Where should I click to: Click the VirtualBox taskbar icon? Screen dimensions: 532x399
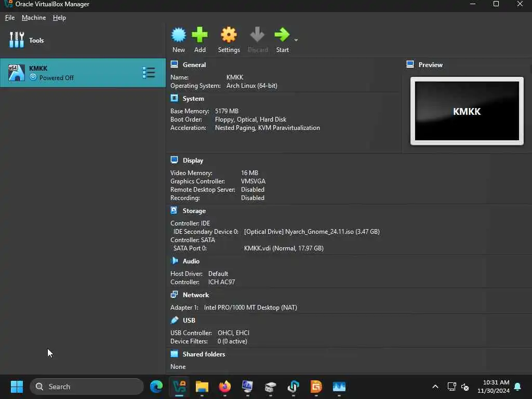[x=179, y=387]
